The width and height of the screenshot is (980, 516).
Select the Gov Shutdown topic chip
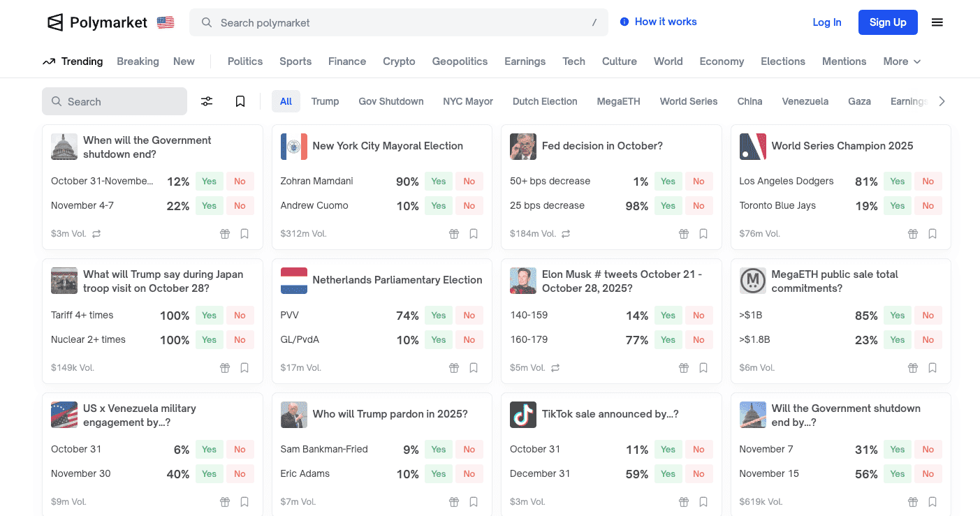pos(391,101)
